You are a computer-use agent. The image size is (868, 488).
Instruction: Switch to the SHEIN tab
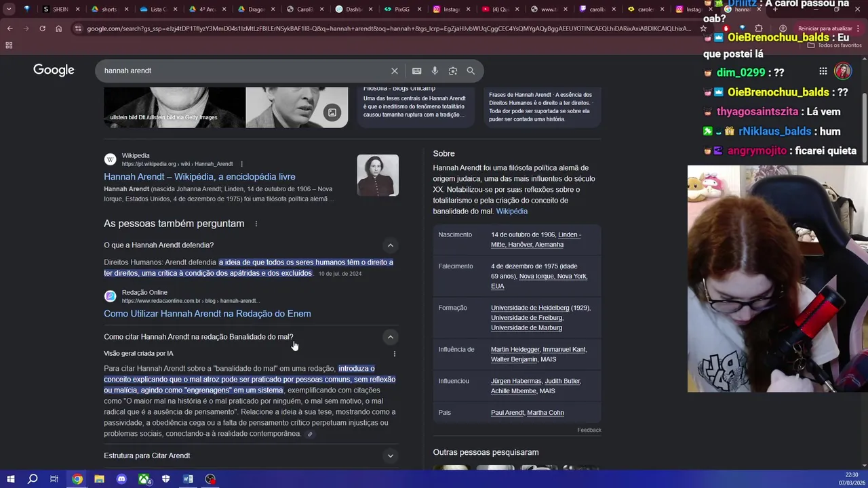point(61,9)
